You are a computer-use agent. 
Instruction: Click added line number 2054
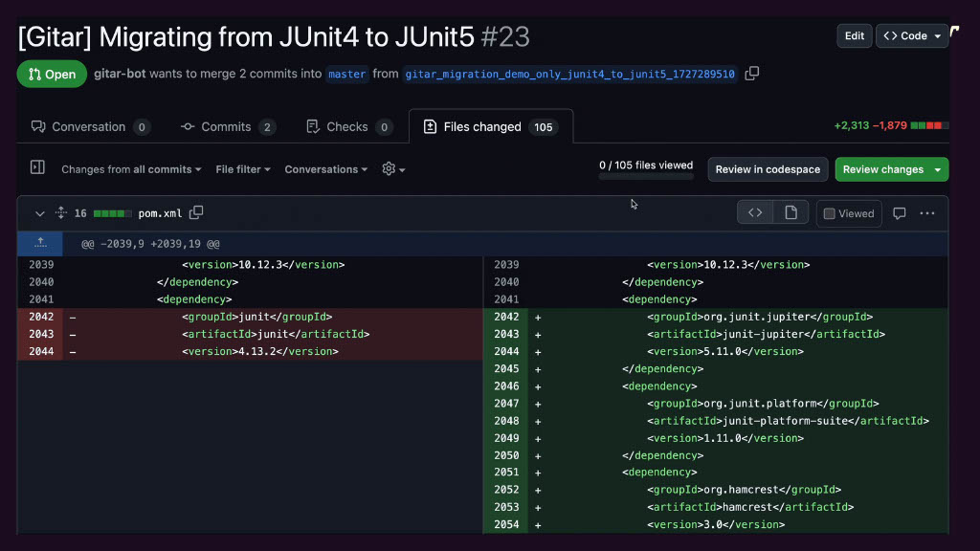pos(506,525)
